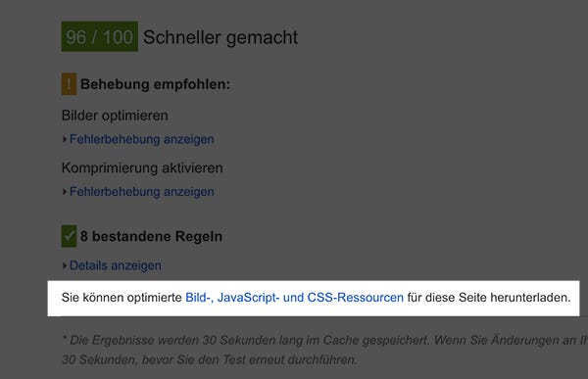Click the orange exclamation warning icon
The image size is (588, 379).
69,84
